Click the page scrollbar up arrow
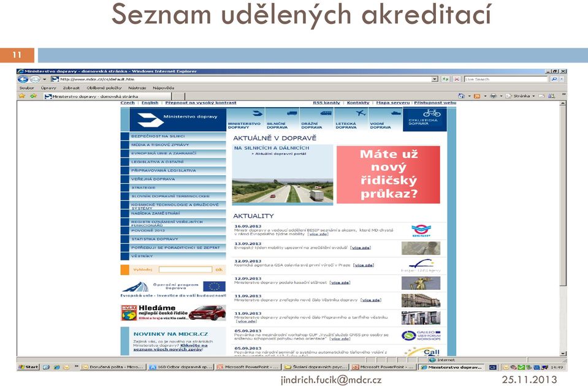Viewport: 588px width, 386px height. click(563, 104)
